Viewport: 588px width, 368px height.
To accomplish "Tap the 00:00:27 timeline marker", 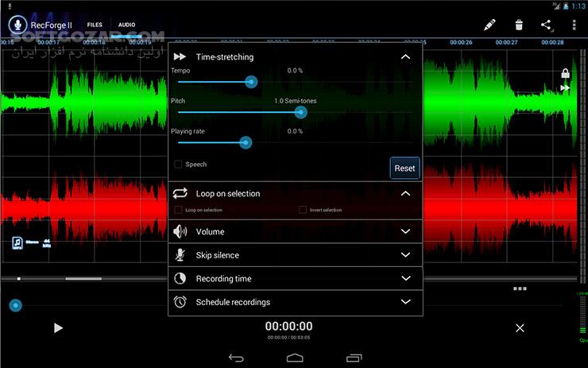I will [x=507, y=42].
